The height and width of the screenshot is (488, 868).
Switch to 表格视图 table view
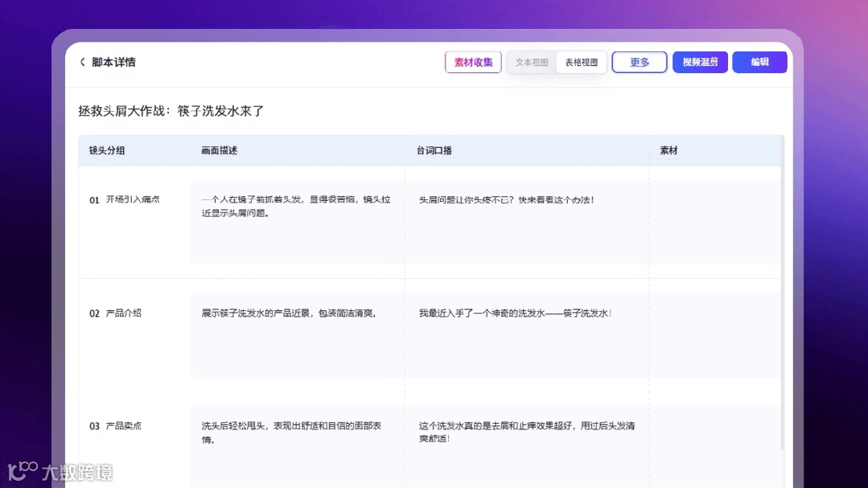pos(582,63)
